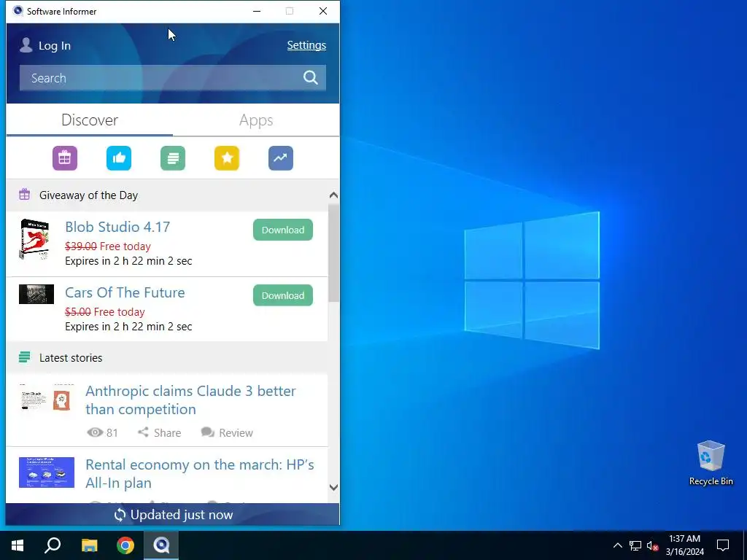Click the refresh icon beside Updated just now
Viewport: 747px width, 560px height.
pyautogui.click(x=120, y=515)
